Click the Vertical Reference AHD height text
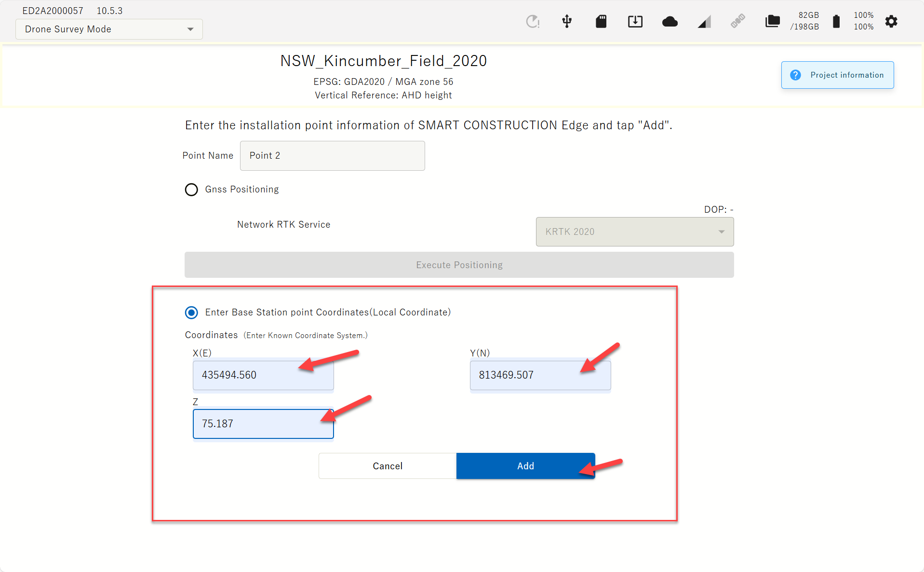The width and height of the screenshot is (924, 572). [x=383, y=95]
